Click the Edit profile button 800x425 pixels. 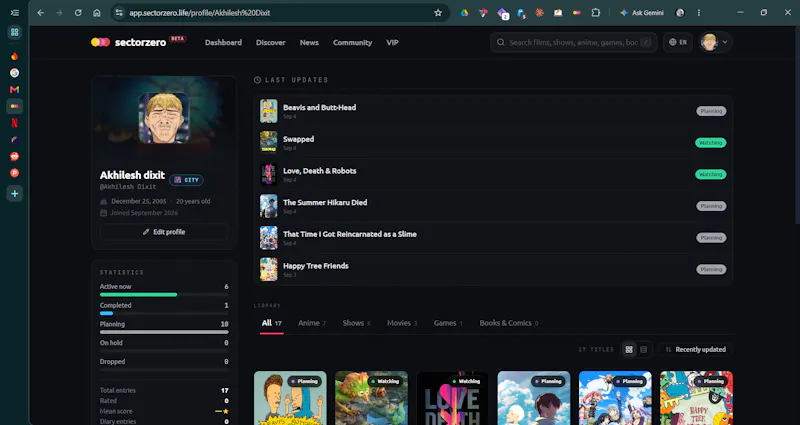point(164,232)
